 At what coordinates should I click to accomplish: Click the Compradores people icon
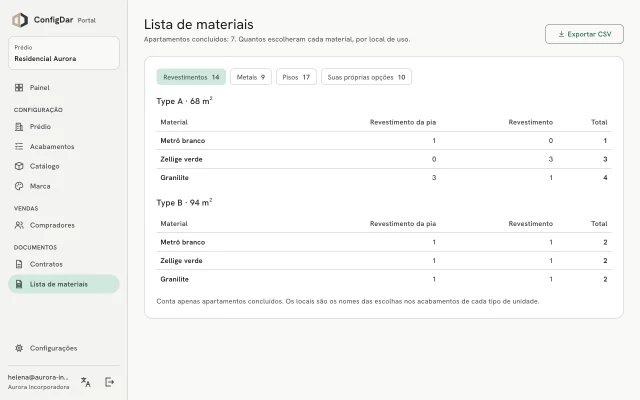(x=19, y=225)
